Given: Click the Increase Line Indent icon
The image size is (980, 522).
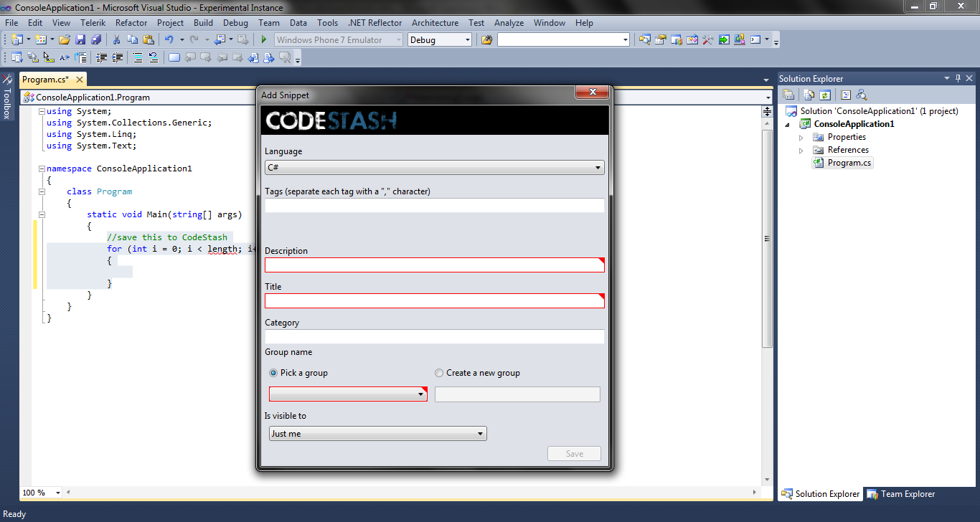Looking at the screenshot, I should click(x=118, y=58).
